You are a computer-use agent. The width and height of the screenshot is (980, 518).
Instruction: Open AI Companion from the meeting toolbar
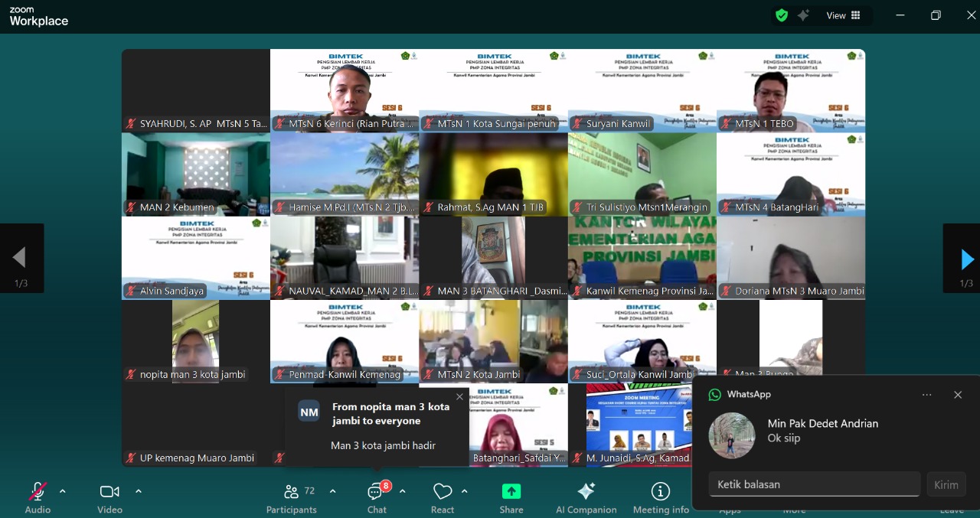pos(586,492)
